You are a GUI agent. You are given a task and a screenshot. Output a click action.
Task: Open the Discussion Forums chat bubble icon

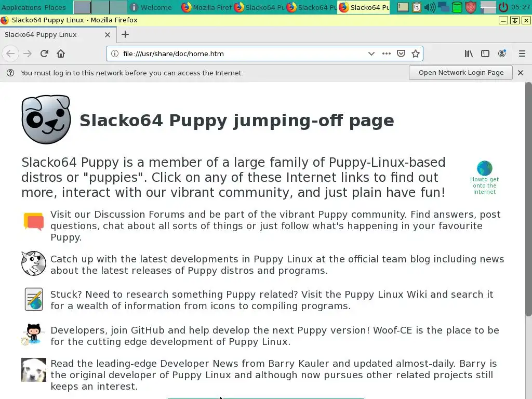(34, 221)
